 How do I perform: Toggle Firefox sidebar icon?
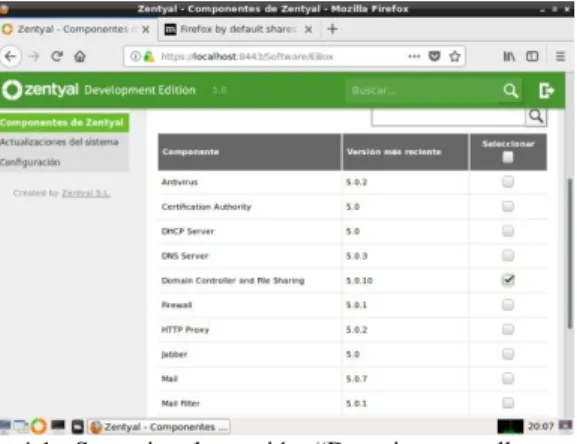[x=532, y=56]
